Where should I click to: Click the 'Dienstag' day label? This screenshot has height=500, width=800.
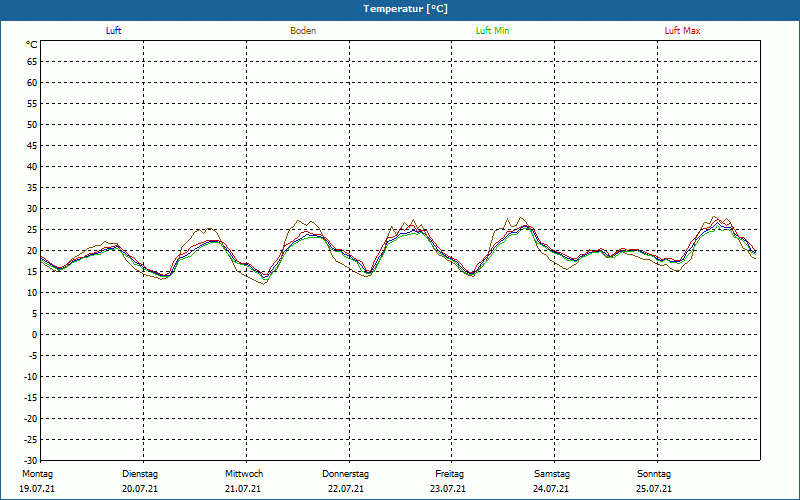coord(140,474)
